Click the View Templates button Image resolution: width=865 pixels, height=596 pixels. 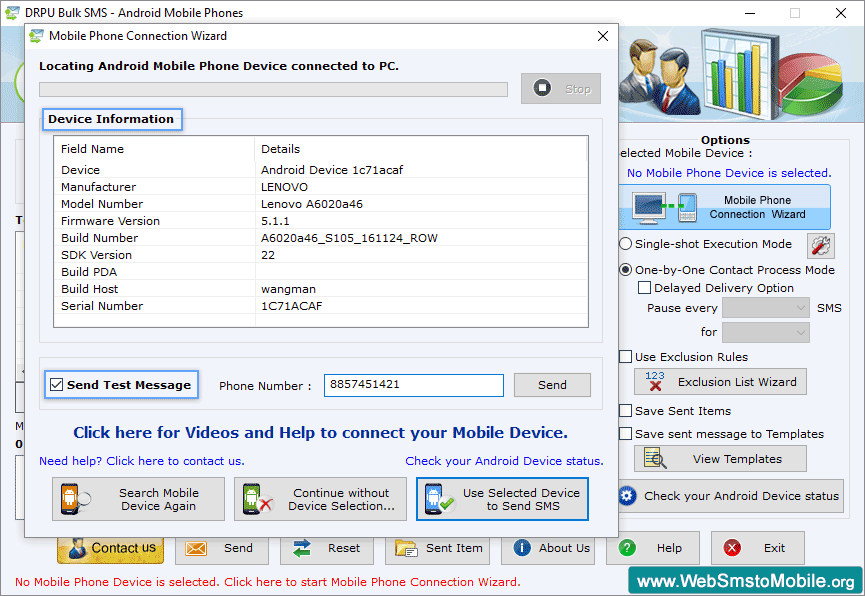(720, 459)
